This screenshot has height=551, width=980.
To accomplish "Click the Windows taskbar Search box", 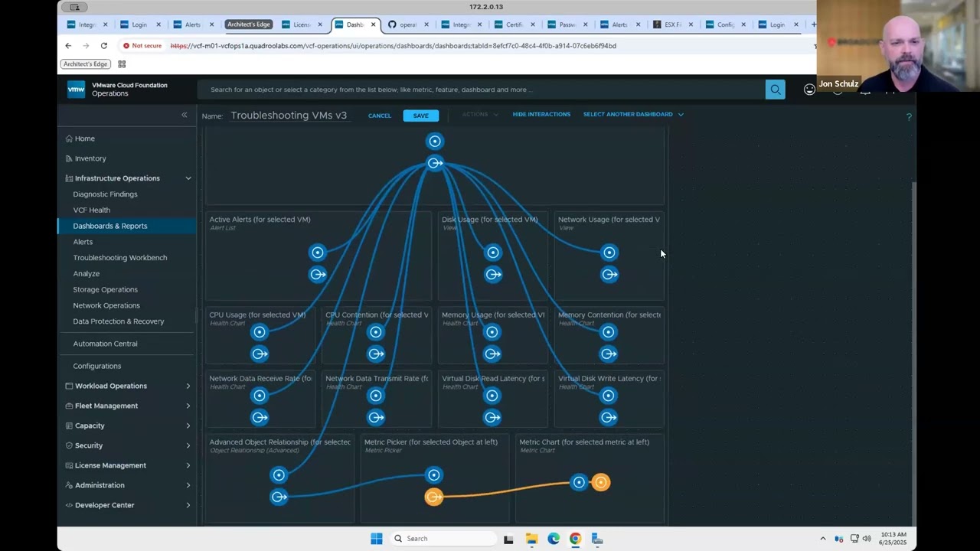I will click(x=443, y=539).
